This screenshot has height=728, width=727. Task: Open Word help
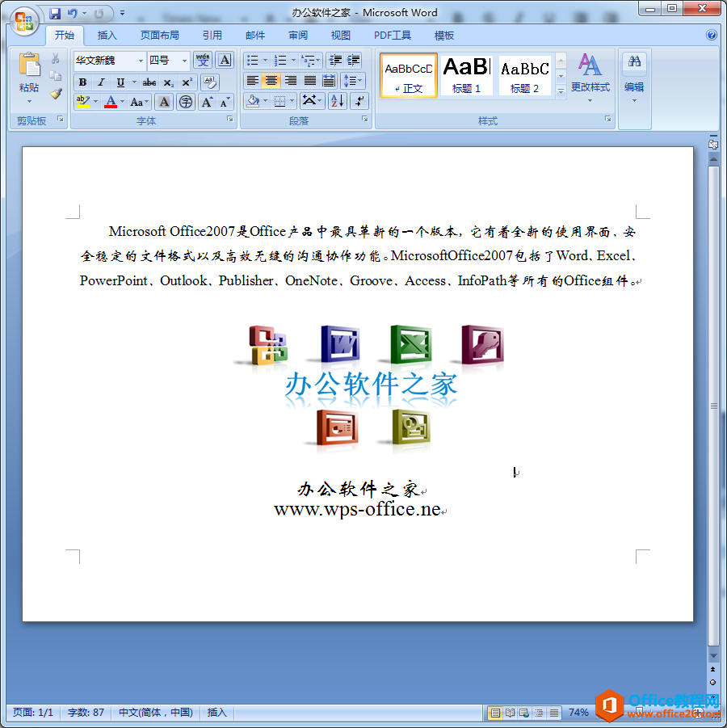(711, 35)
